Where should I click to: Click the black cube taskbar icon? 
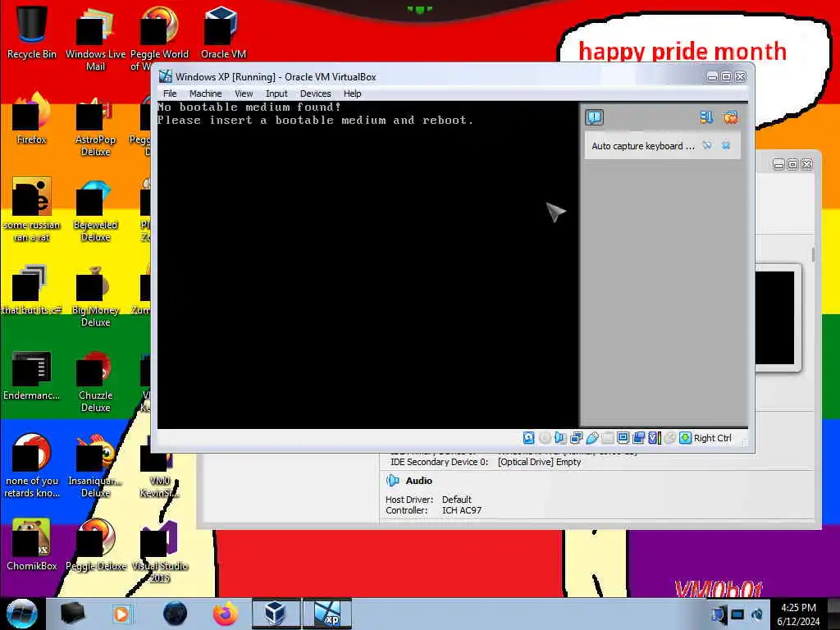(72, 614)
